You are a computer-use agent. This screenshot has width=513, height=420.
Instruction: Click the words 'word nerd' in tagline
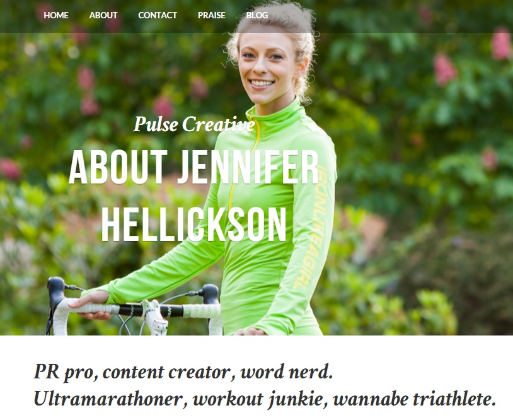287,372
